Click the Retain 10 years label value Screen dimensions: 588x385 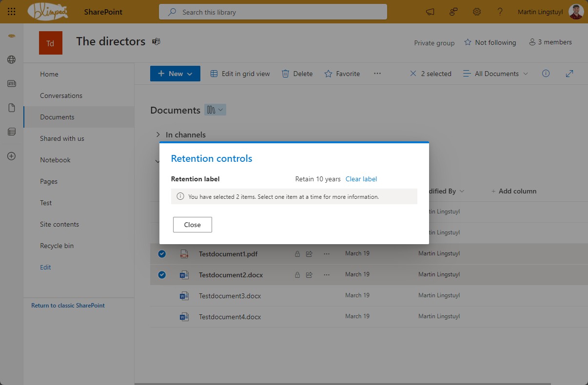[318, 179]
